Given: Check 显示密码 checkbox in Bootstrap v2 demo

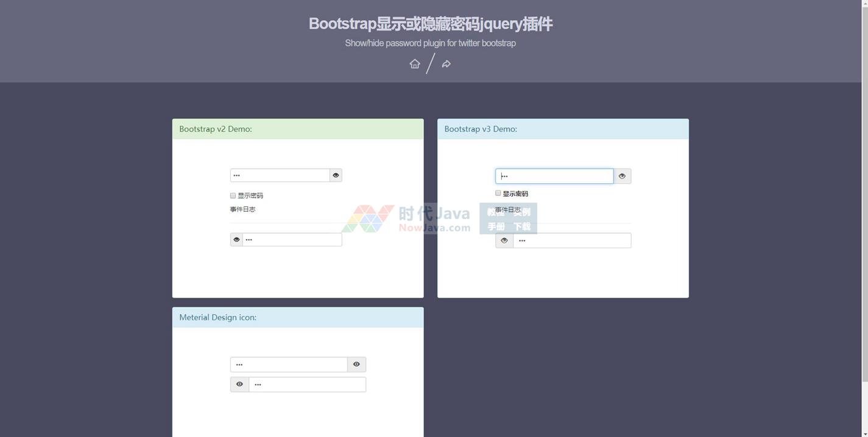Looking at the screenshot, I should pyautogui.click(x=233, y=195).
